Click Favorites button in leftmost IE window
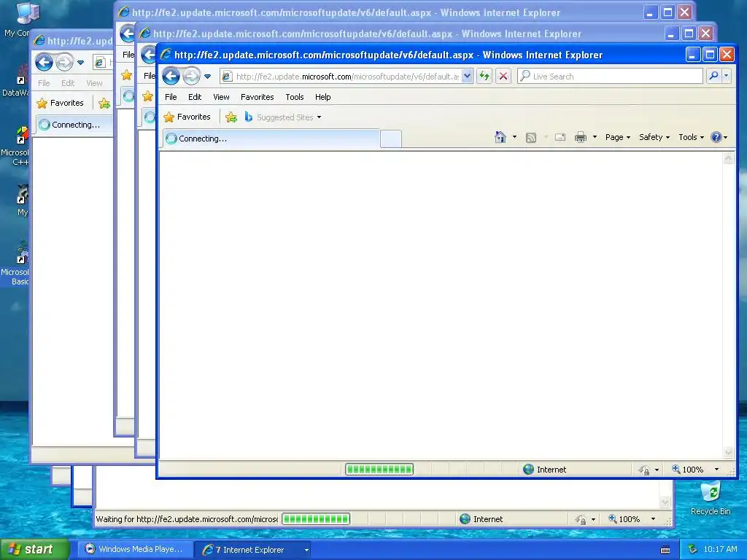Image resolution: width=747 pixels, height=560 pixels. pyautogui.click(x=61, y=103)
